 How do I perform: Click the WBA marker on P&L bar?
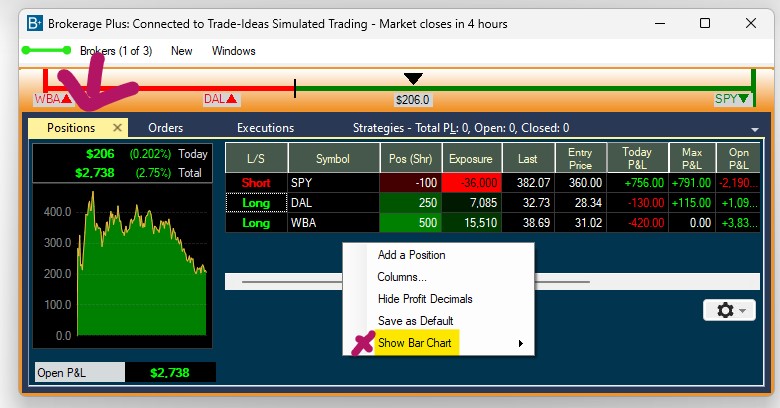(53, 99)
